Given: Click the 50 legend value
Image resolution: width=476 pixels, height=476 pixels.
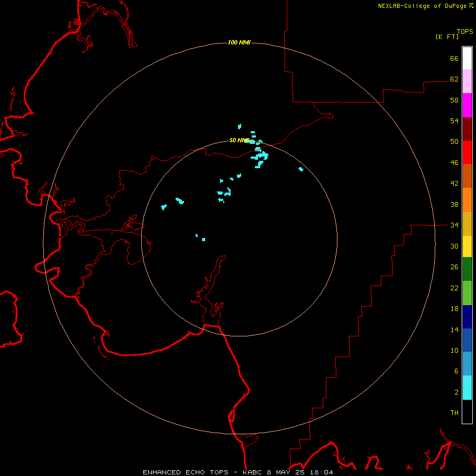Looking at the screenshot, I should point(454,141).
